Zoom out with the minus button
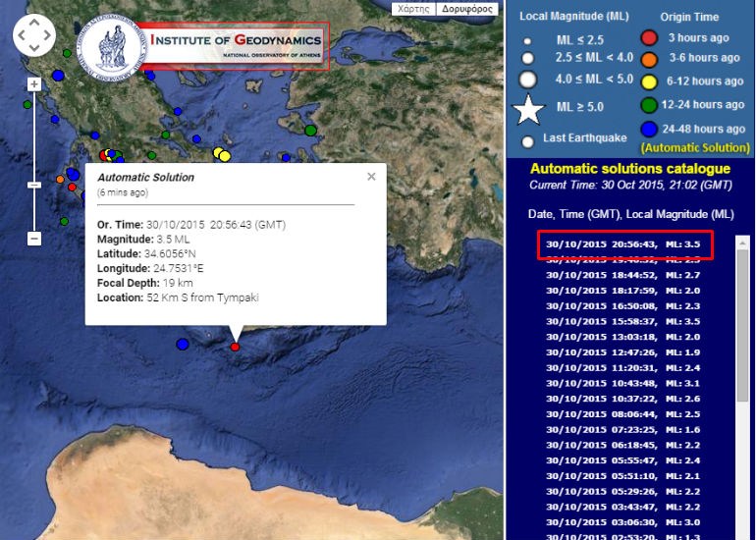 (x=33, y=239)
